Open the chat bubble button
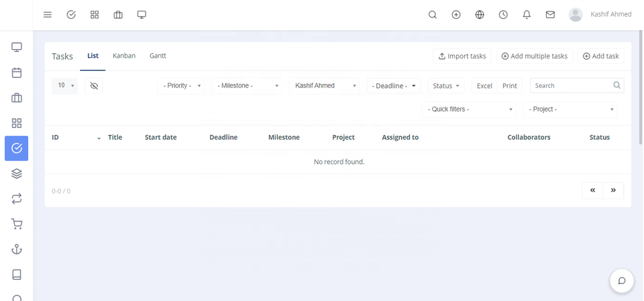The image size is (644, 301). pyautogui.click(x=622, y=281)
